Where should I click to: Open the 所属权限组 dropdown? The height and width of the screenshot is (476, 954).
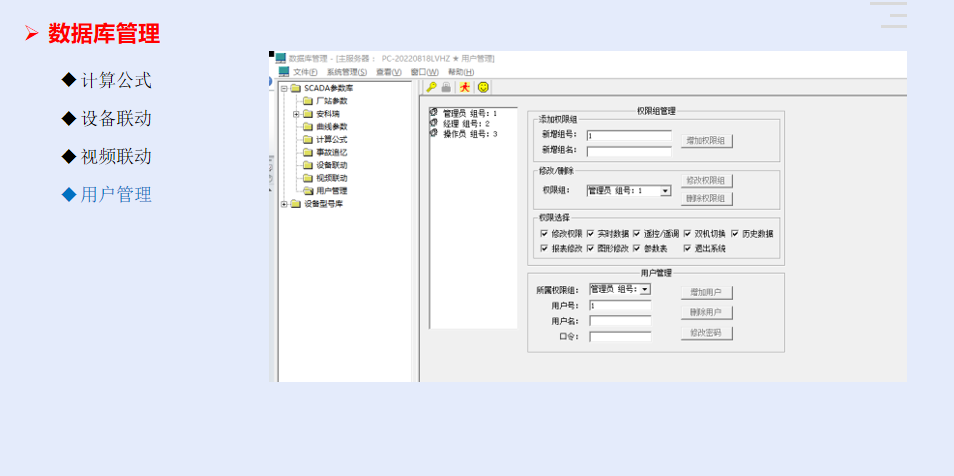(x=645, y=289)
